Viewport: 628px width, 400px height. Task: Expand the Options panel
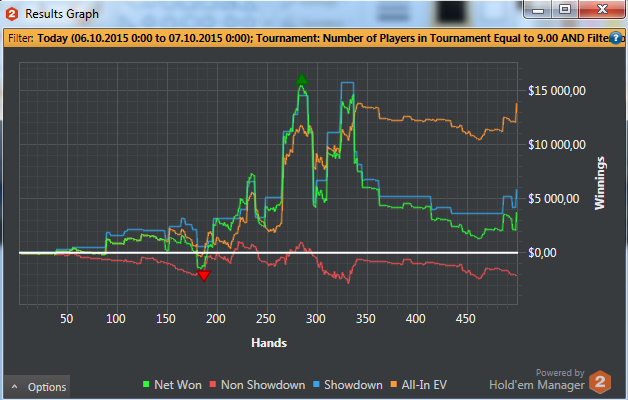pos(37,387)
